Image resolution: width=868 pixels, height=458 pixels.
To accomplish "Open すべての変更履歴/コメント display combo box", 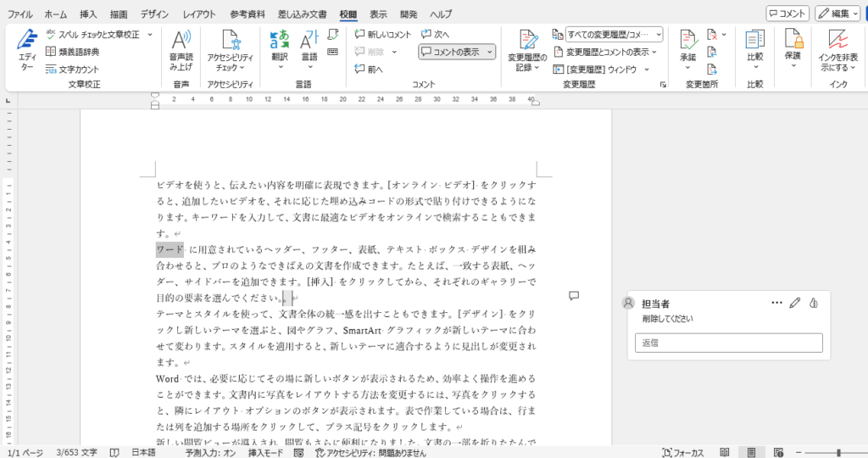I will click(x=614, y=34).
